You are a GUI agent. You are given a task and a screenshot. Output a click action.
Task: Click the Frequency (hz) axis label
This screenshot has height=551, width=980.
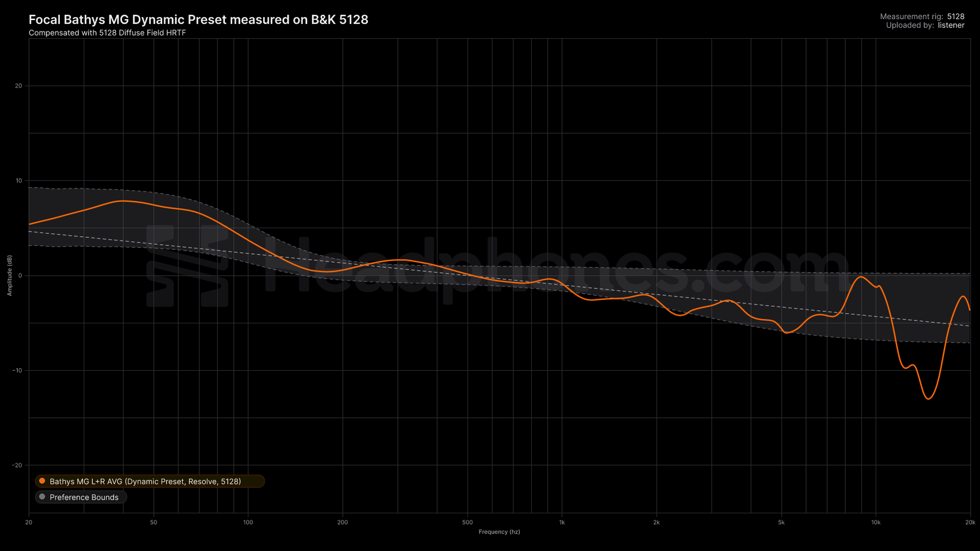coord(499,532)
